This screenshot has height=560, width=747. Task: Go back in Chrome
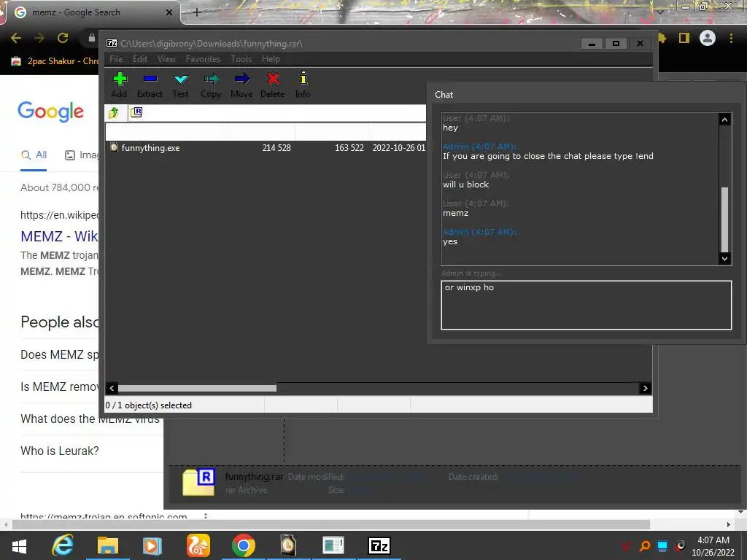coord(16,38)
